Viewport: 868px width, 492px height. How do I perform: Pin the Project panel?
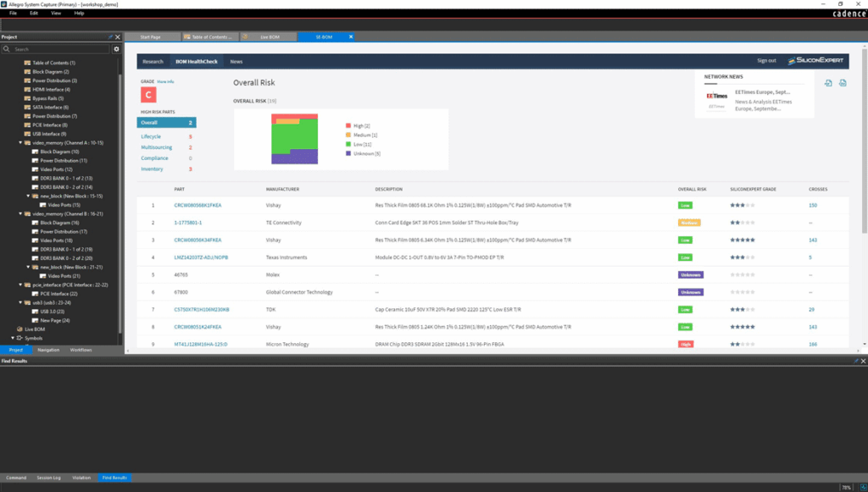tap(110, 37)
